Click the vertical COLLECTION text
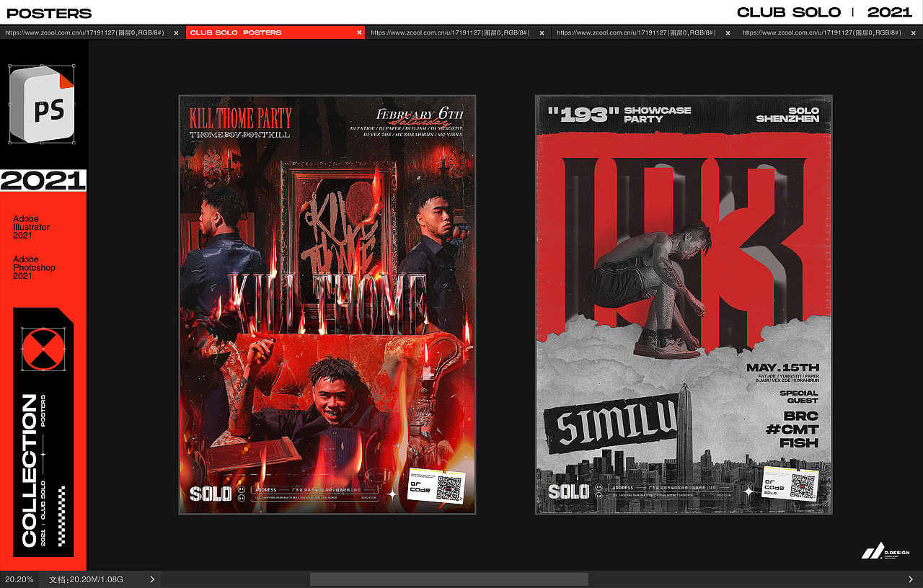The height and width of the screenshot is (588, 923). click(x=29, y=470)
